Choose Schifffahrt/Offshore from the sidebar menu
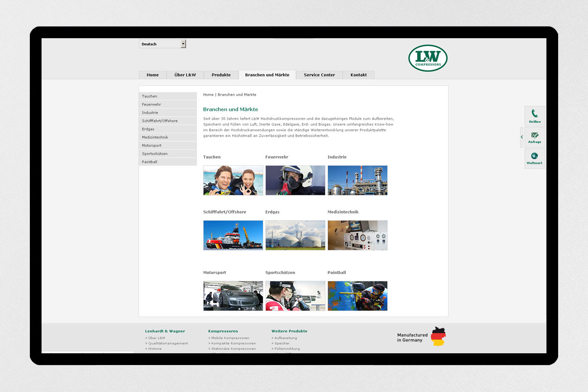 click(160, 121)
